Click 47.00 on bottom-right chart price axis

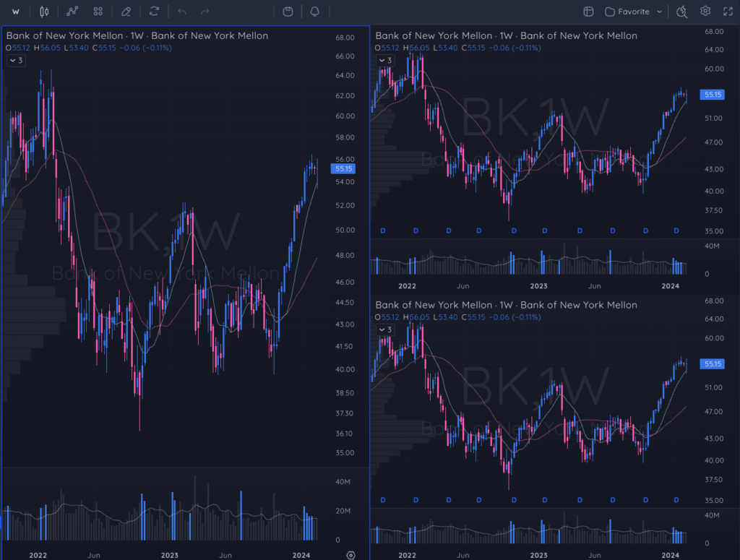click(713, 412)
